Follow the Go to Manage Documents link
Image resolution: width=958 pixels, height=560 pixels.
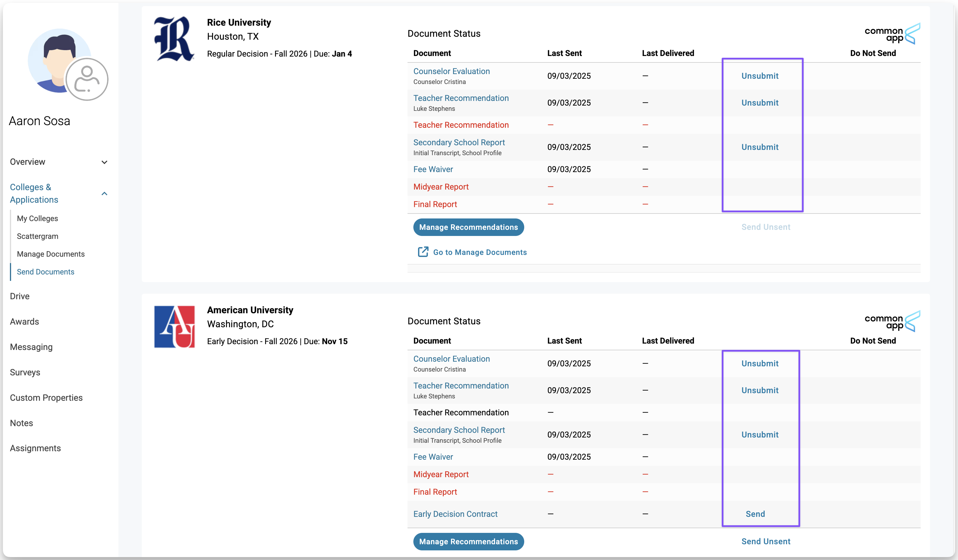tap(480, 252)
